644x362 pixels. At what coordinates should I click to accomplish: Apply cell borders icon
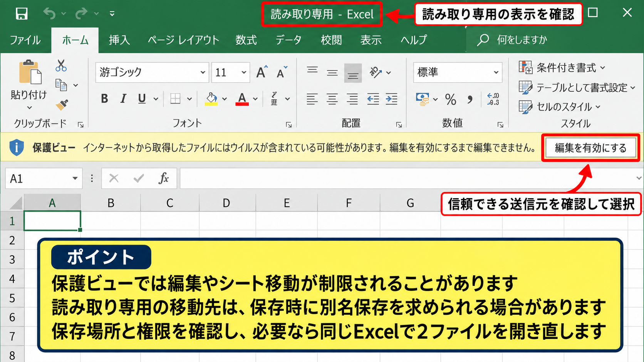[x=175, y=99]
